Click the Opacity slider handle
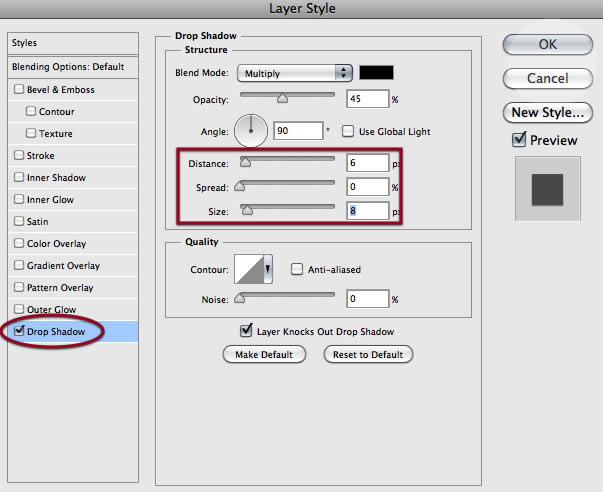 (282, 98)
